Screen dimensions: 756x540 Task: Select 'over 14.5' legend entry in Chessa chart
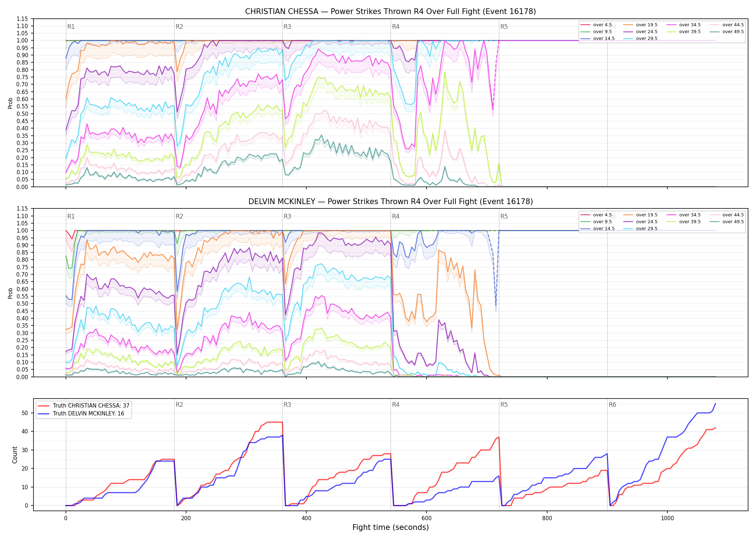598,39
